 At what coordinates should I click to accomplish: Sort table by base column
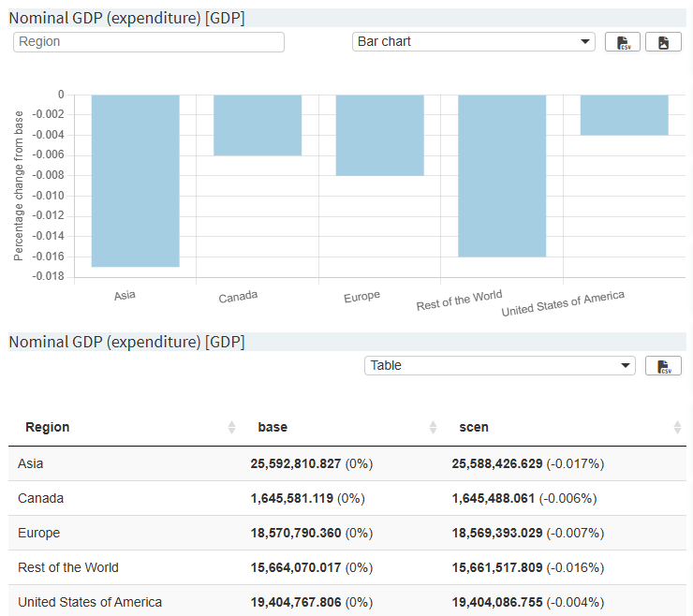tap(433, 427)
